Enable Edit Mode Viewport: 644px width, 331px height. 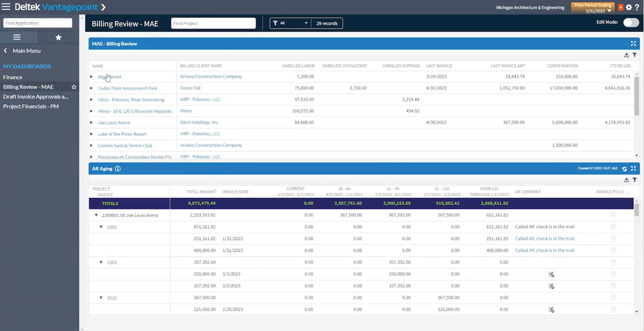pos(631,22)
